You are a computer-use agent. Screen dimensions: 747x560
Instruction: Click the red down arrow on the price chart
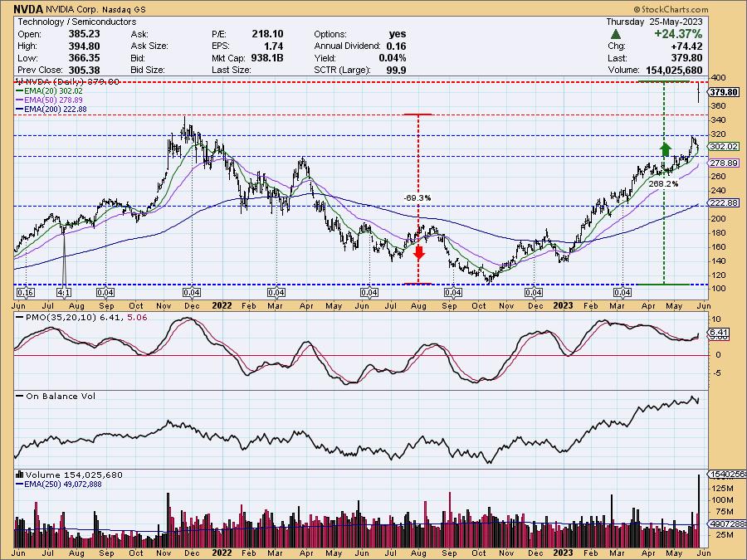coord(419,252)
